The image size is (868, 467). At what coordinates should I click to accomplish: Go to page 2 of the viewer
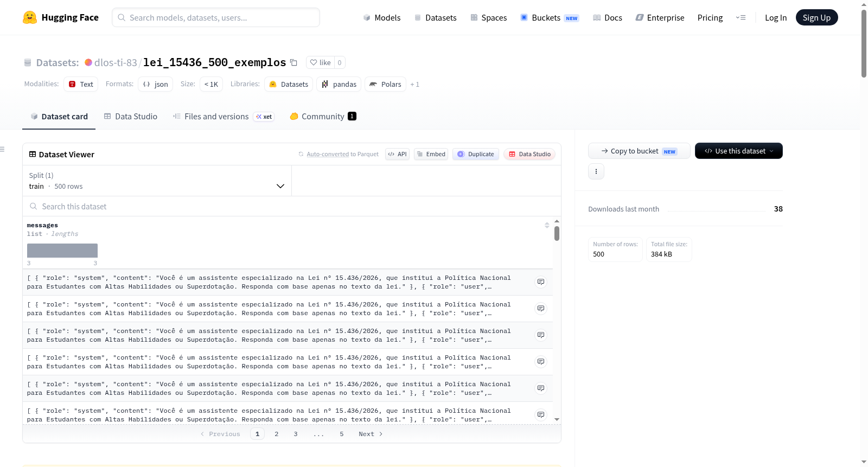[x=277, y=434]
